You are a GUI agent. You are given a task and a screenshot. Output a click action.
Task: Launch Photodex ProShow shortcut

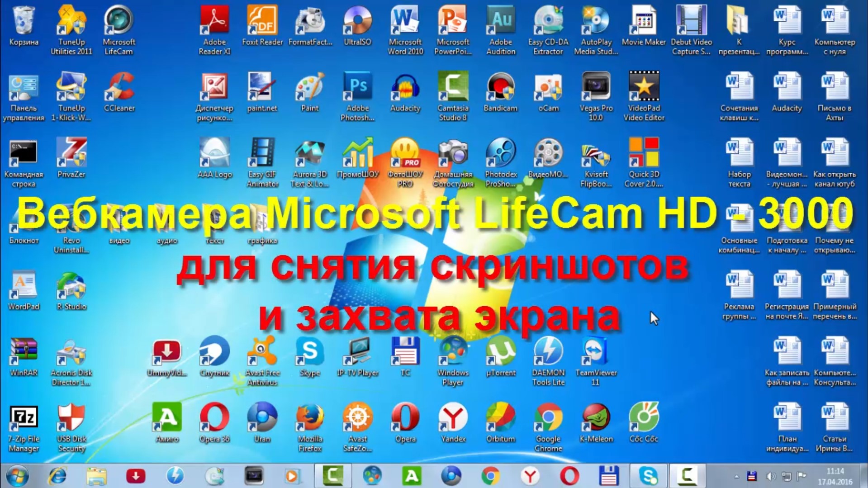[x=501, y=162]
